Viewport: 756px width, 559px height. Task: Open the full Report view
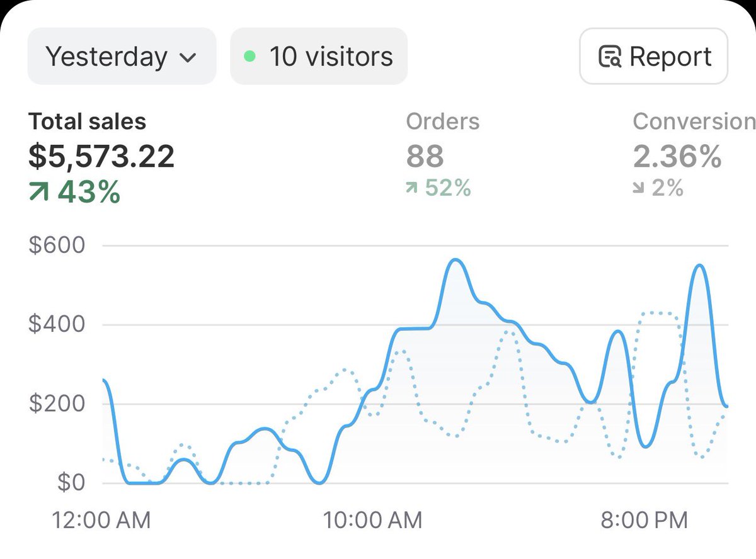(653, 57)
